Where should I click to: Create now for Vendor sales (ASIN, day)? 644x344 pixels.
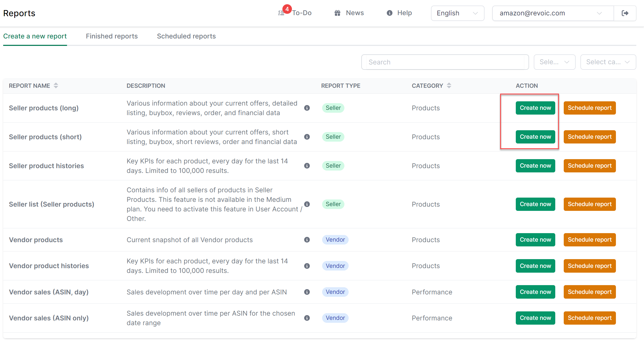click(x=535, y=292)
